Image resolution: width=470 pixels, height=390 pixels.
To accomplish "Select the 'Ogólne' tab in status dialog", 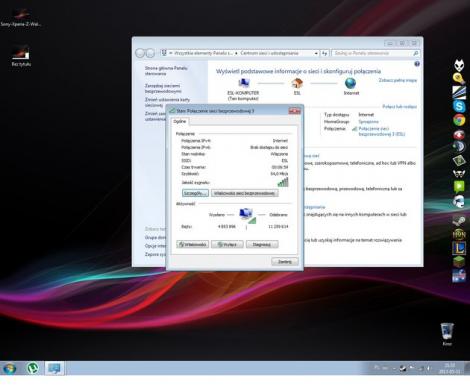I will click(x=180, y=121).
